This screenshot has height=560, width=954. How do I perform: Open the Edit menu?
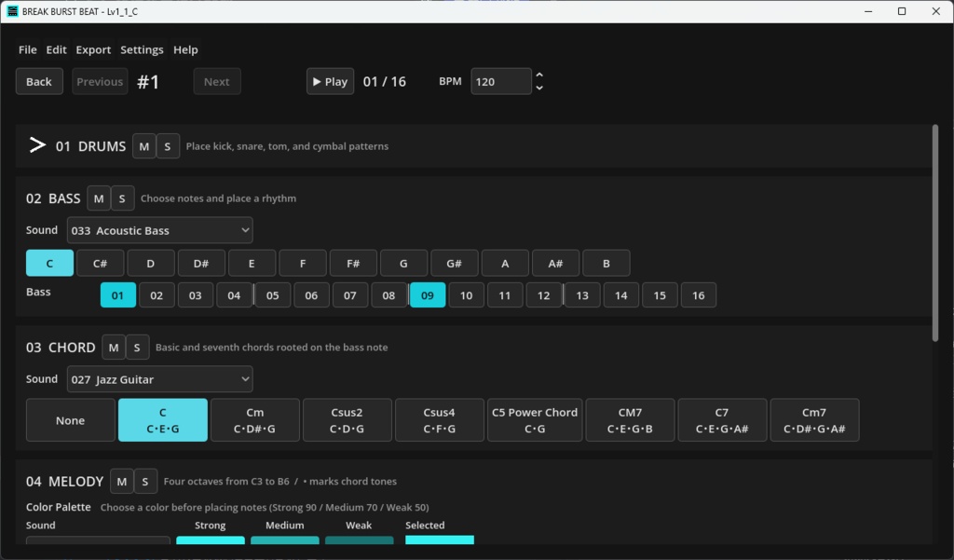pyautogui.click(x=56, y=50)
